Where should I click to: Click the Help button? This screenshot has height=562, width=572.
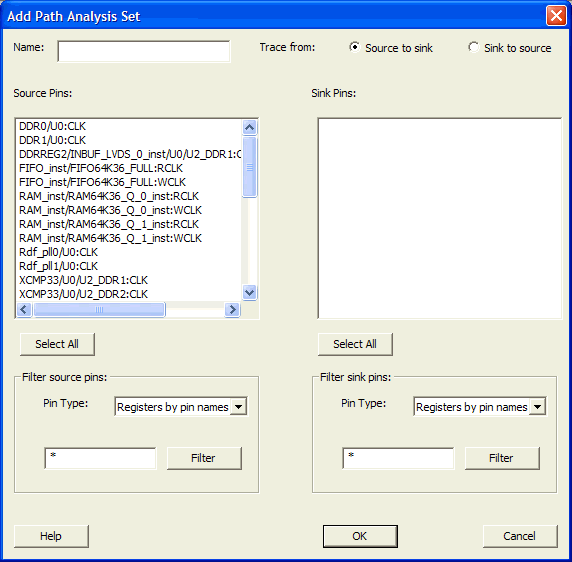[x=51, y=536]
